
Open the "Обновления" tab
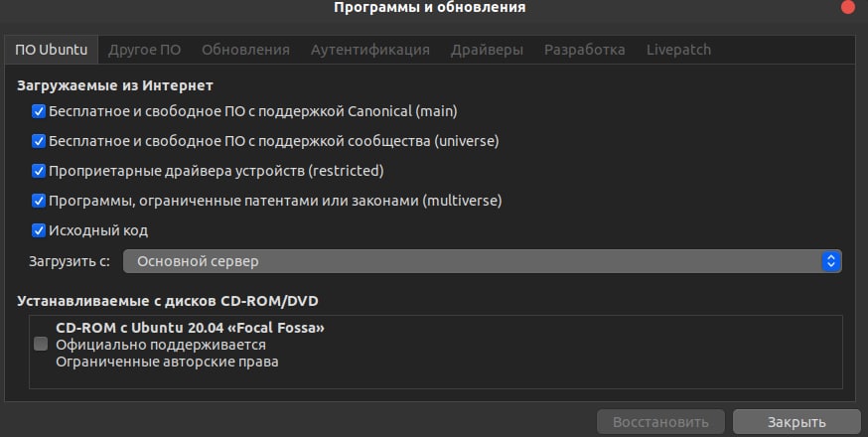(245, 50)
